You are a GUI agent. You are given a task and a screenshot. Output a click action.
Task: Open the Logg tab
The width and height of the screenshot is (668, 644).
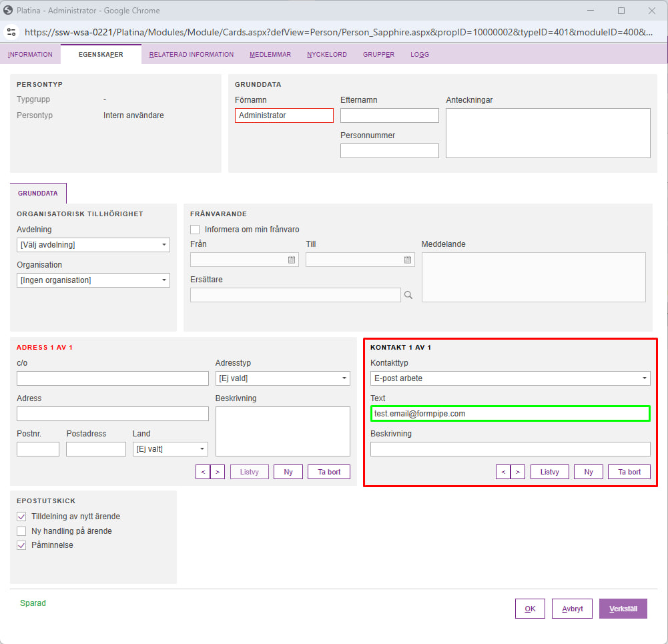[420, 55]
